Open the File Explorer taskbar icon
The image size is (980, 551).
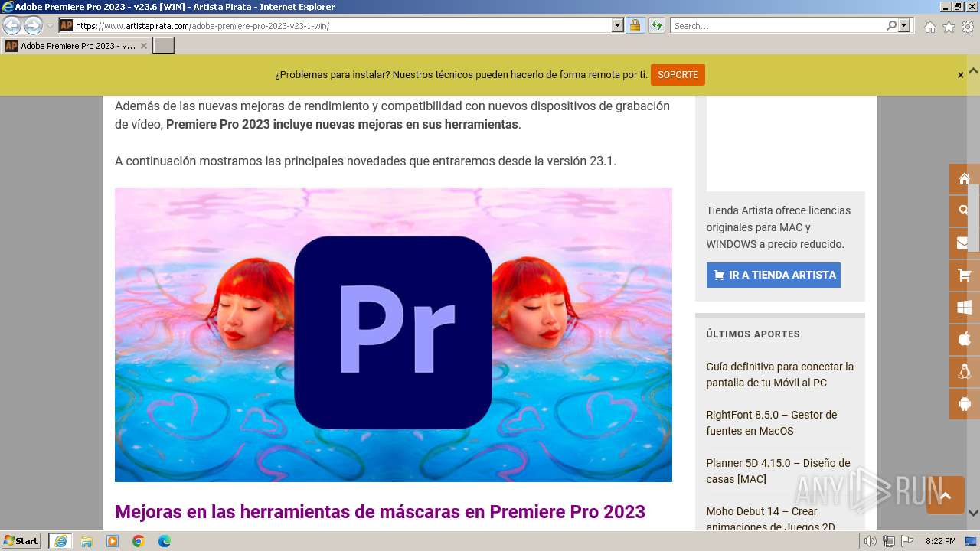pyautogui.click(x=87, y=541)
